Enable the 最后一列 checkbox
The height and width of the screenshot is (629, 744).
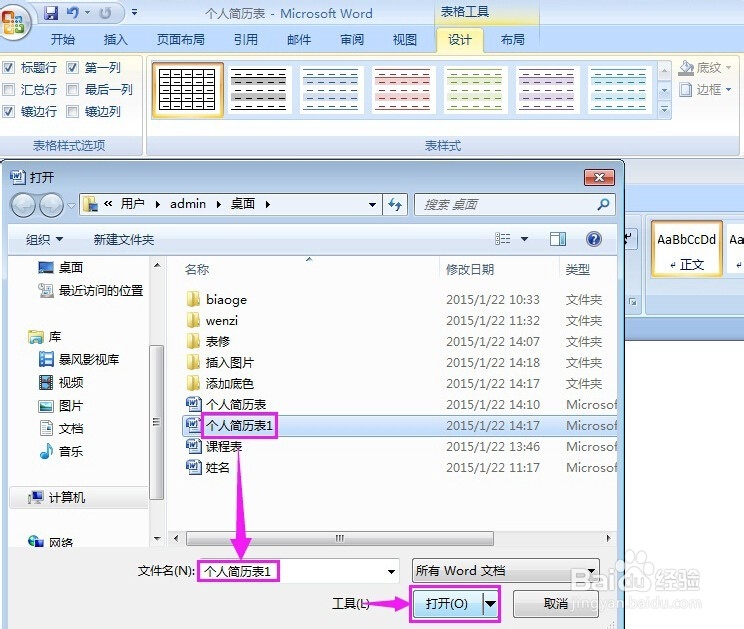click(x=72, y=89)
